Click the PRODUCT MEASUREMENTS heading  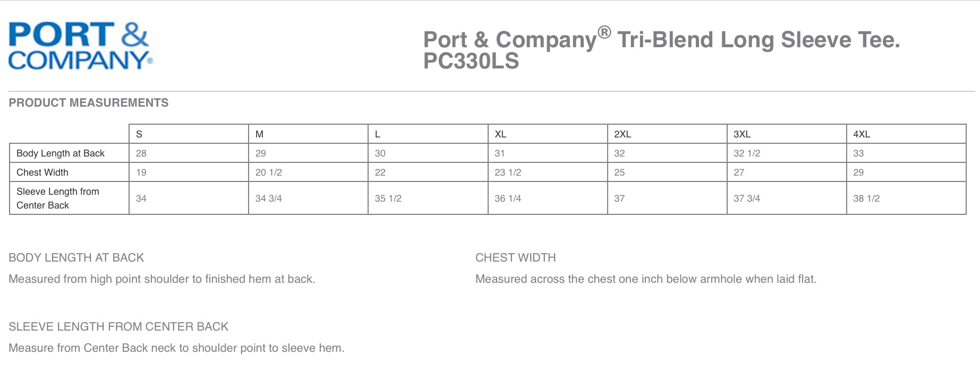pos(89,103)
